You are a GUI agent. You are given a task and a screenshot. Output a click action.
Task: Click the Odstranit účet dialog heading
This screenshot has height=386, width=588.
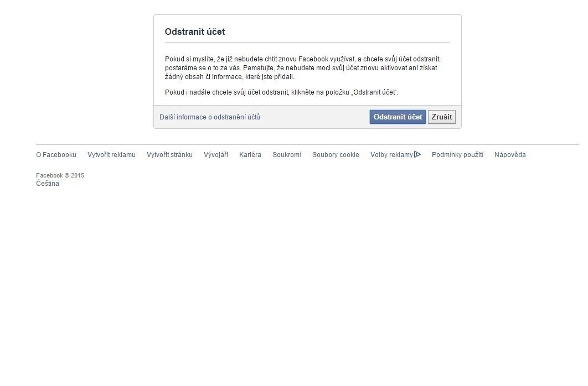tap(195, 32)
